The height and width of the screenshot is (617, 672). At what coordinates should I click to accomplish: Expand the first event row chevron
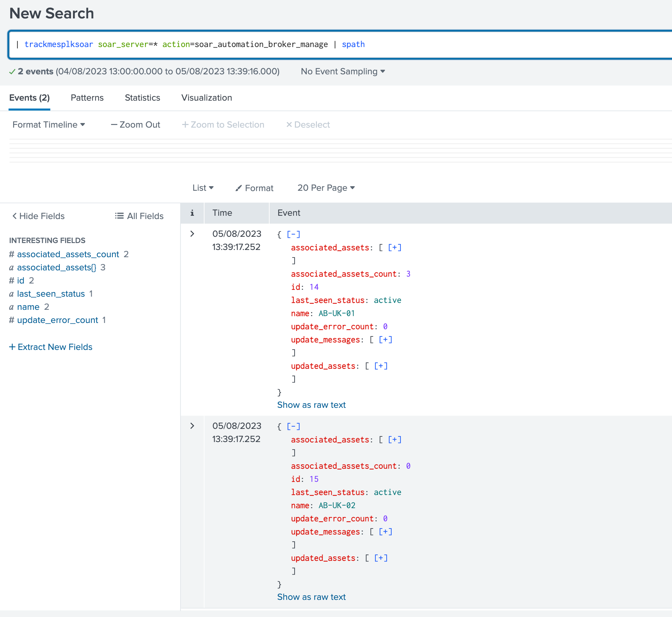(192, 234)
